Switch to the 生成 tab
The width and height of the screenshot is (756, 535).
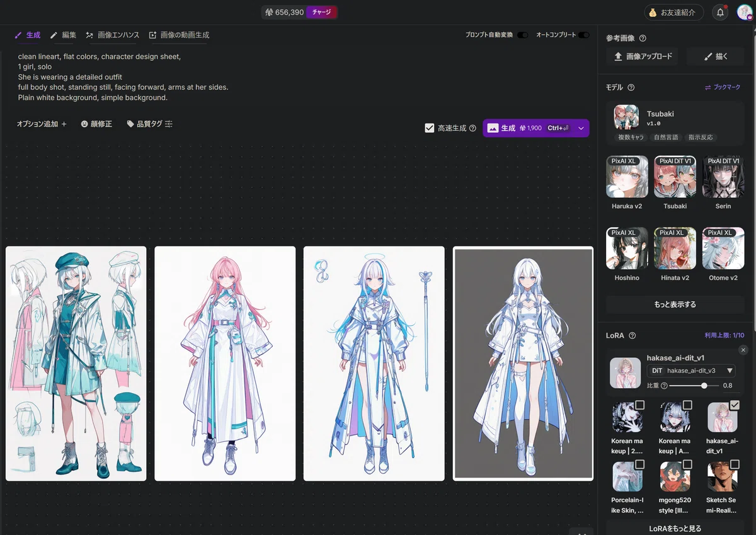pos(28,35)
